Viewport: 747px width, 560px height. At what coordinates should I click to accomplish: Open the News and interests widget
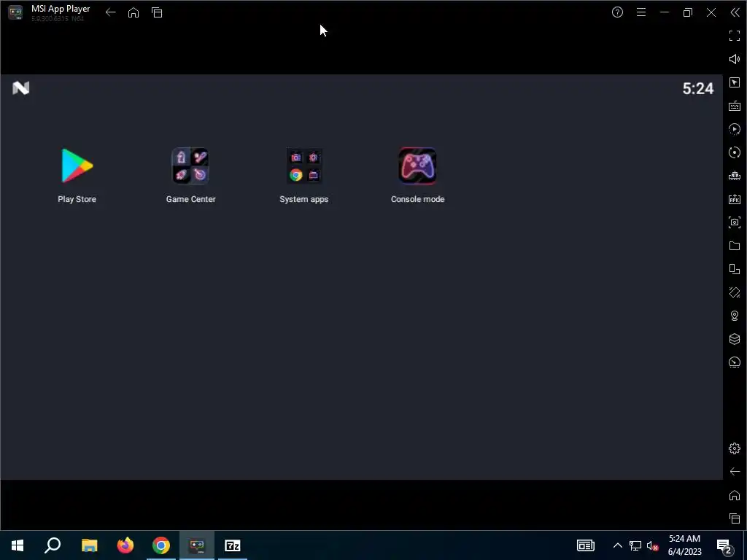coord(586,545)
